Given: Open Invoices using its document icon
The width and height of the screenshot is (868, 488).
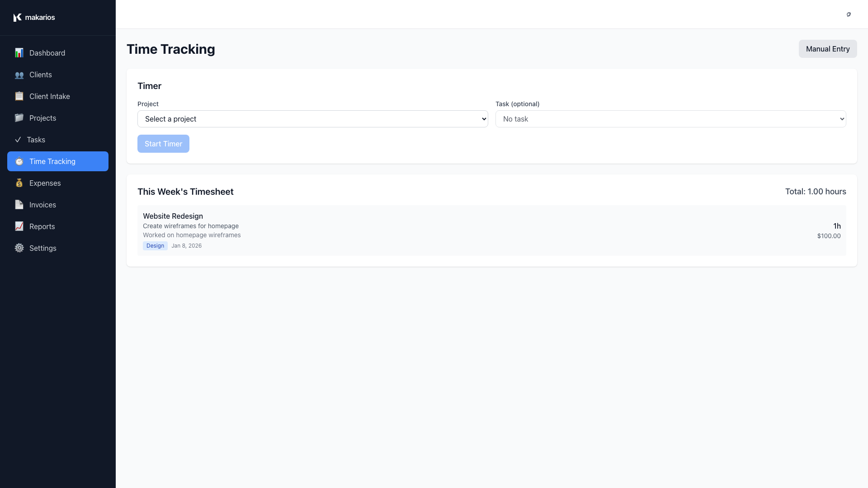Looking at the screenshot, I should click(19, 205).
